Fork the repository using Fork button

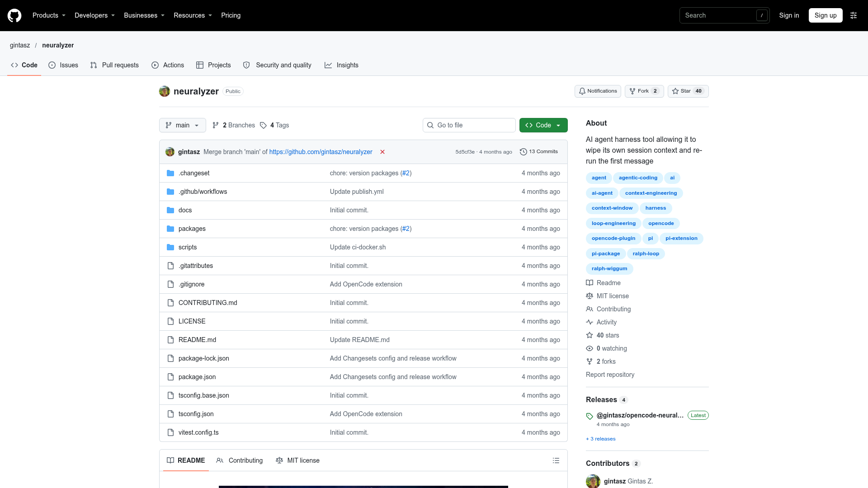(644, 91)
